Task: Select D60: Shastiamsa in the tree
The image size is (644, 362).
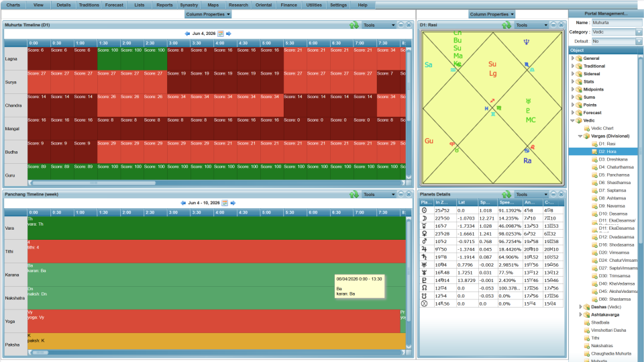Action: click(614, 299)
